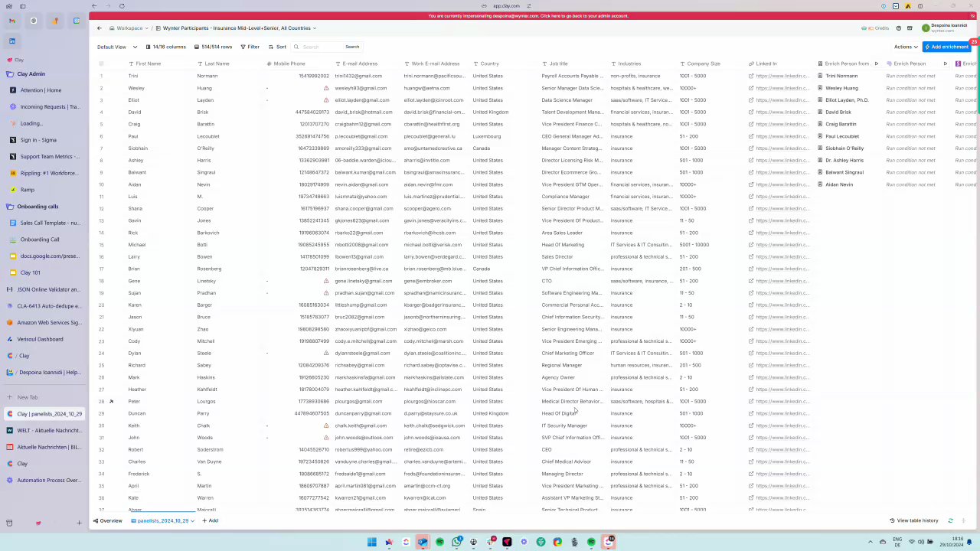Switch to the Overview tab
980x551 pixels.
(108, 520)
